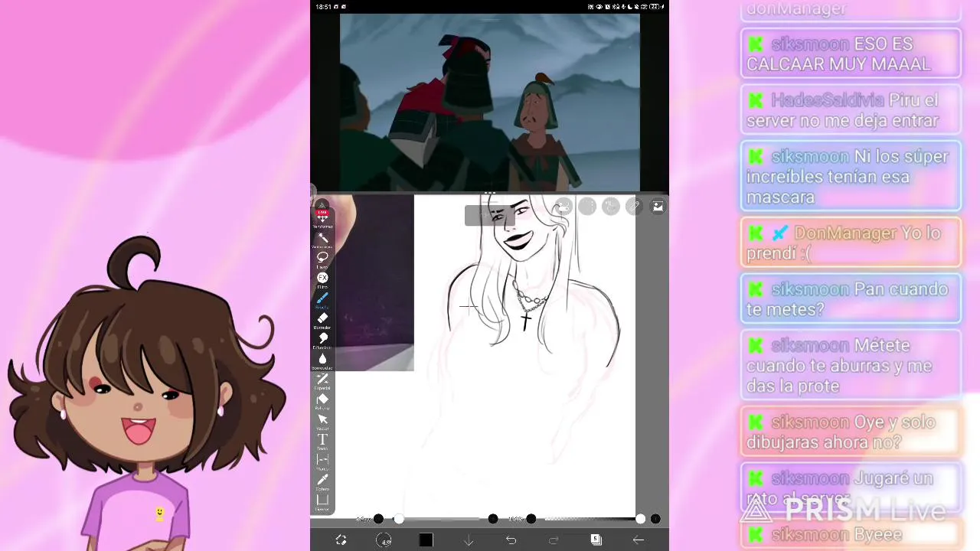Click message 'Métete cuando te aburras'
This screenshot has height=551, width=980.
pos(851,365)
